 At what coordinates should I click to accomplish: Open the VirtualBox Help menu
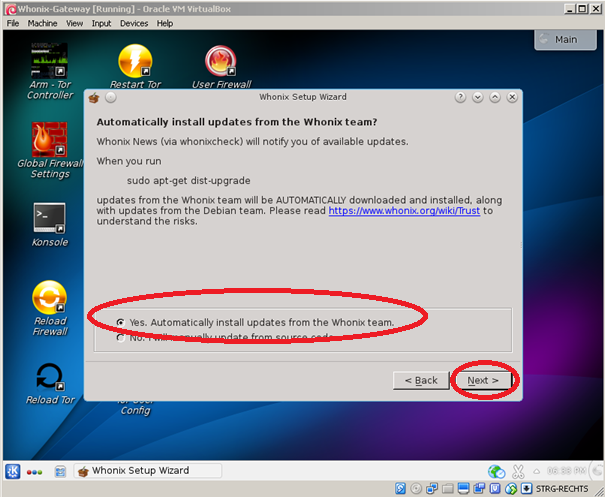coord(165,24)
